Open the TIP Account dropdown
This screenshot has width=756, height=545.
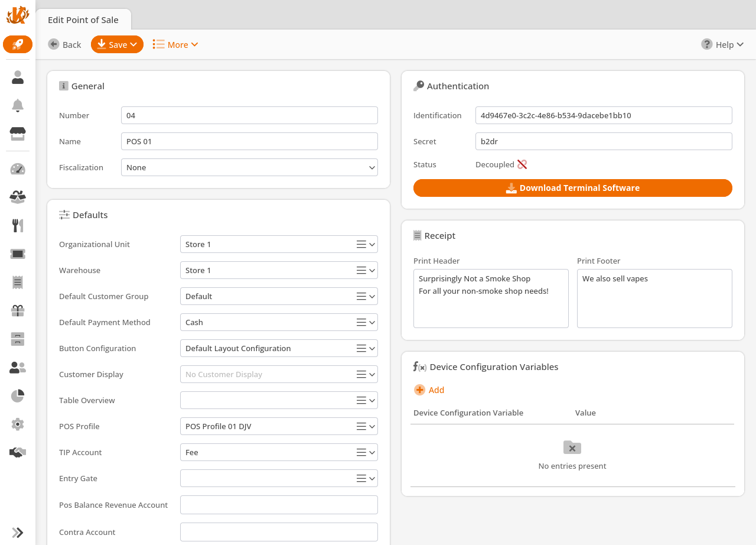(x=278, y=453)
